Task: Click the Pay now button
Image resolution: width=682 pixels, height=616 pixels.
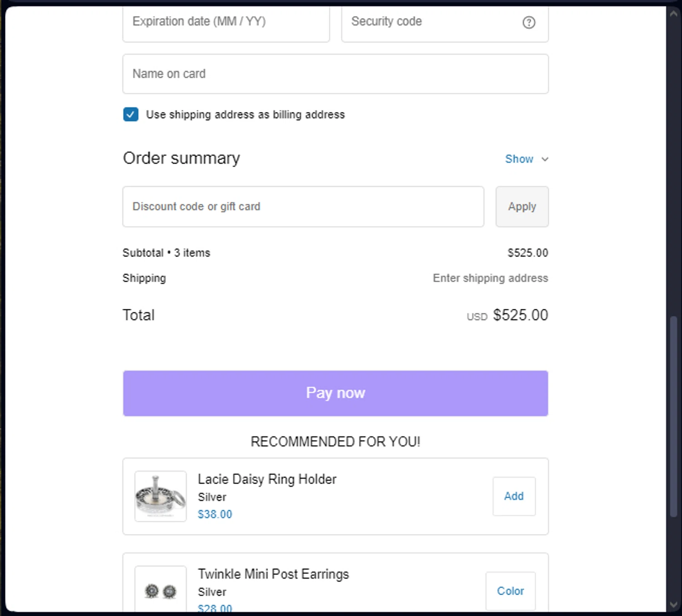Action: point(335,393)
